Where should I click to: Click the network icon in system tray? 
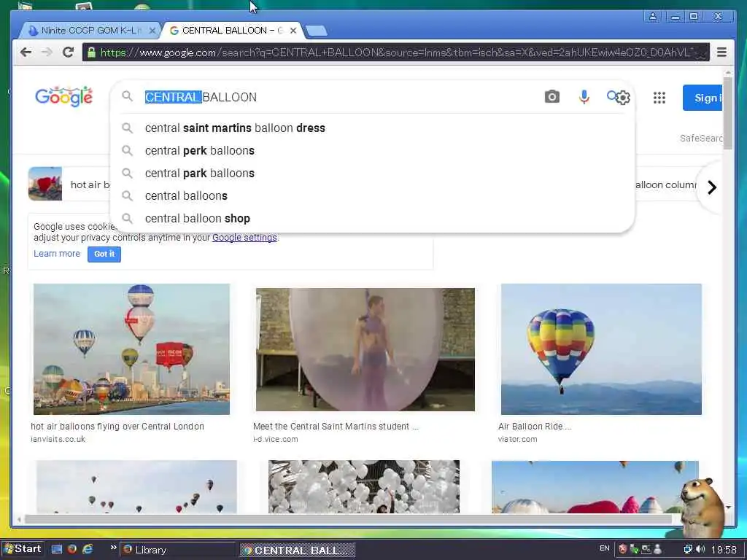click(688, 549)
